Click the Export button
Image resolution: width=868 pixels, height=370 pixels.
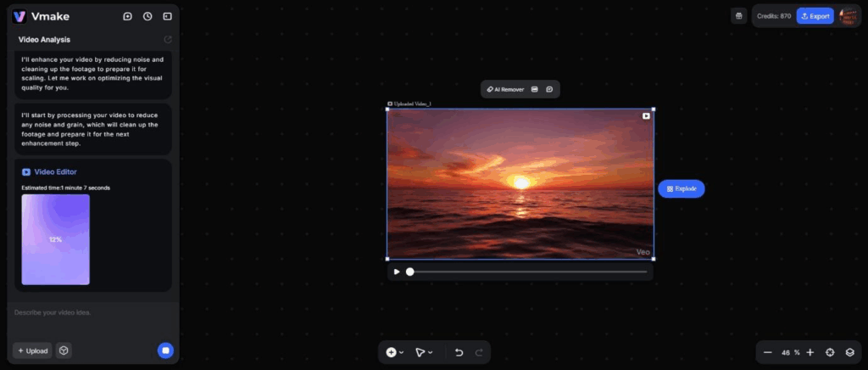(x=815, y=16)
